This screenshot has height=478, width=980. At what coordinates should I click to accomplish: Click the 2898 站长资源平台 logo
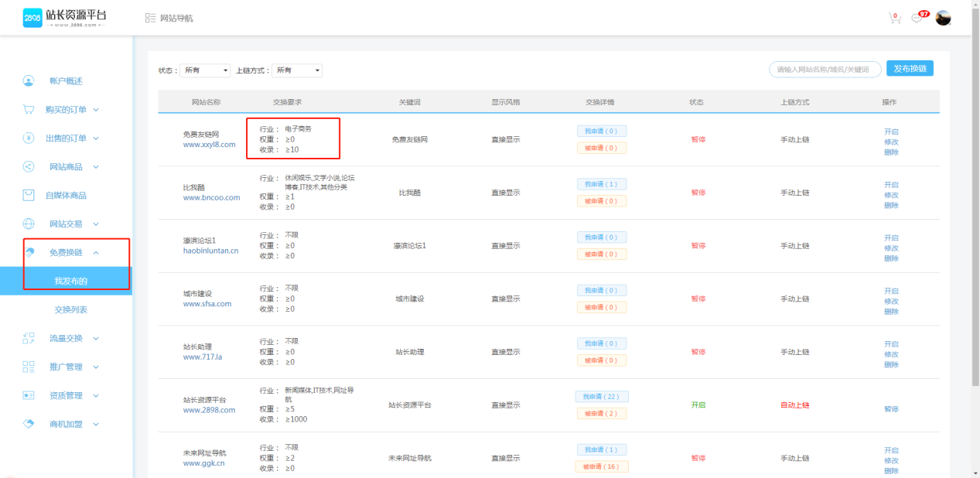click(x=65, y=18)
